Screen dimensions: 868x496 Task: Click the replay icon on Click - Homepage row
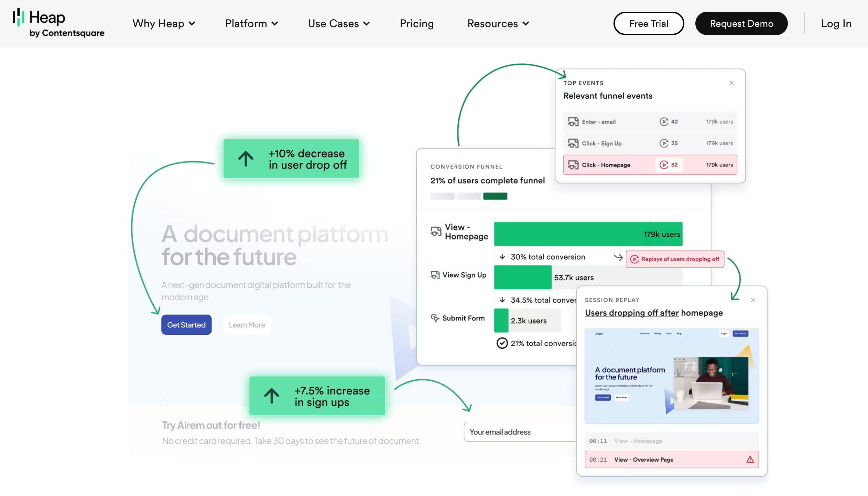[x=664, y=165]
